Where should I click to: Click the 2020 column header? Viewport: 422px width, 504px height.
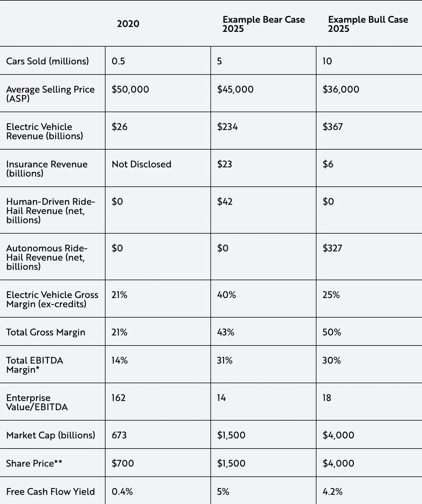(x=128, y=24)
